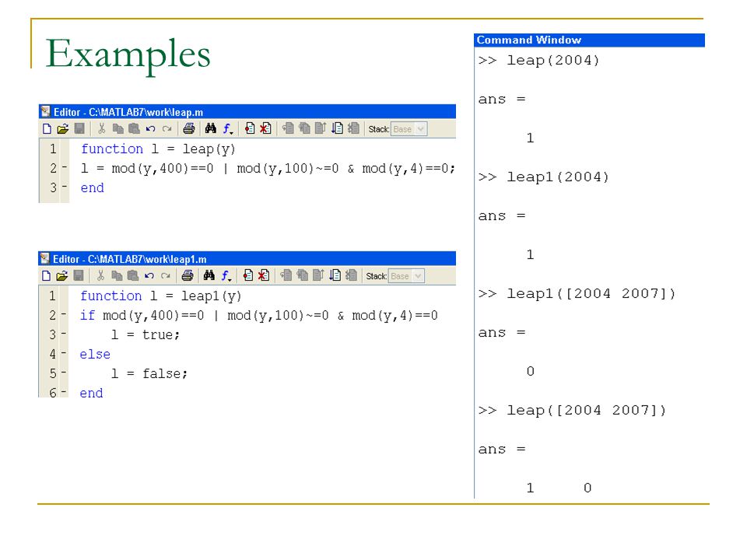Screen dimensions: 747x560
Task: Click '>> leap(2004)' in Command Window
Action: tap(538, 61)
